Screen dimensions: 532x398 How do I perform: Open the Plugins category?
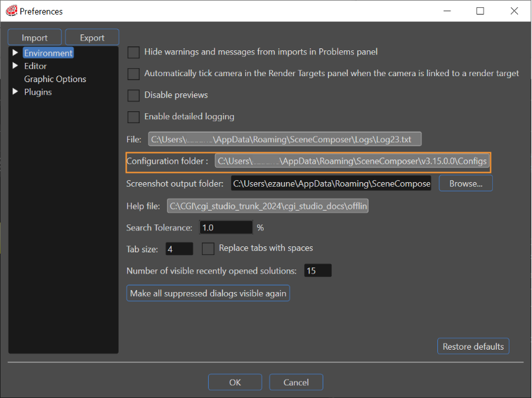[x=38, y=92]
